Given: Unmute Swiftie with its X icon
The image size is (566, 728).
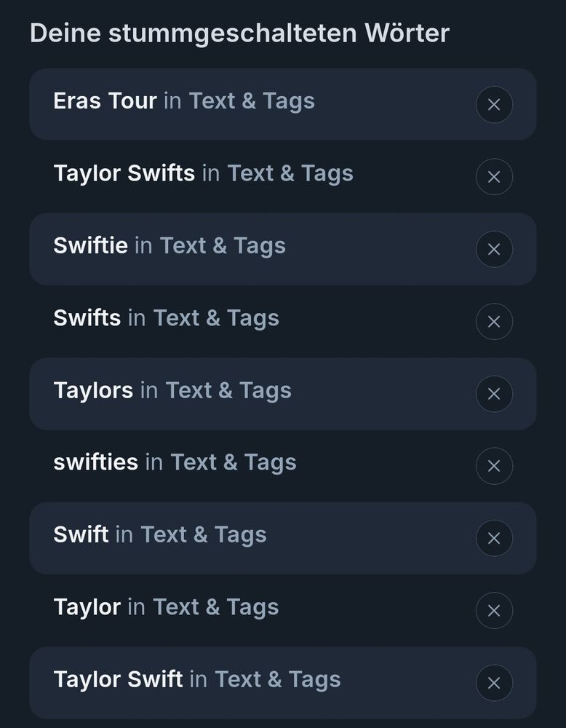Looking at the screenshot, I should (494, 249).
